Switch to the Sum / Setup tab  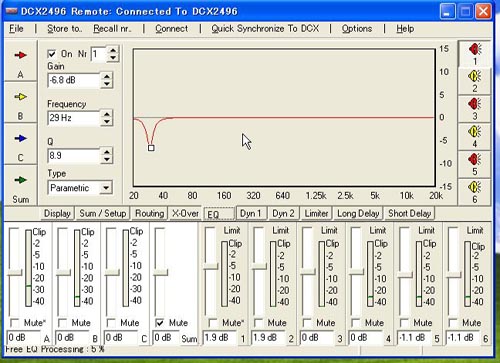click(x=103, y=213)
